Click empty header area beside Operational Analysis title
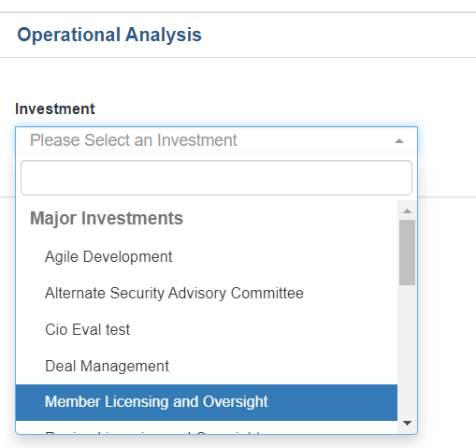 pyautogui.click(x=337, y=35)
